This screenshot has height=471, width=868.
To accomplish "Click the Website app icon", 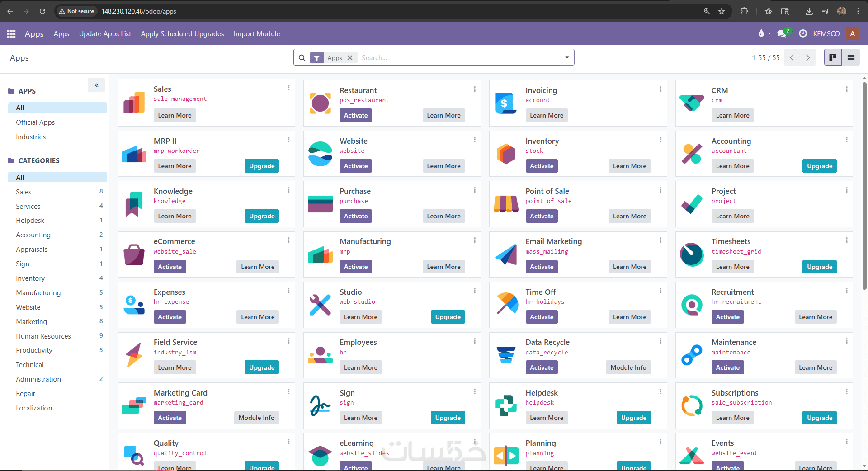I will (x=320, y=154).
